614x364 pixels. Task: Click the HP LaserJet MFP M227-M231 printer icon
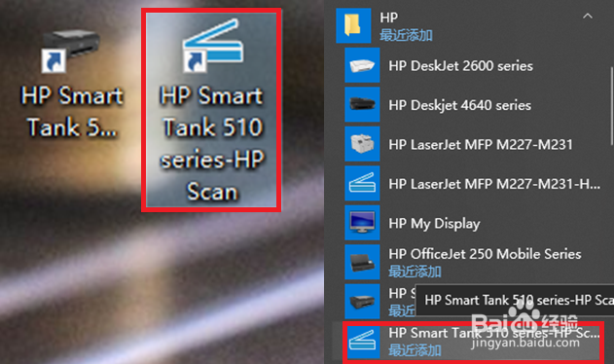click(x=362, y=144)
